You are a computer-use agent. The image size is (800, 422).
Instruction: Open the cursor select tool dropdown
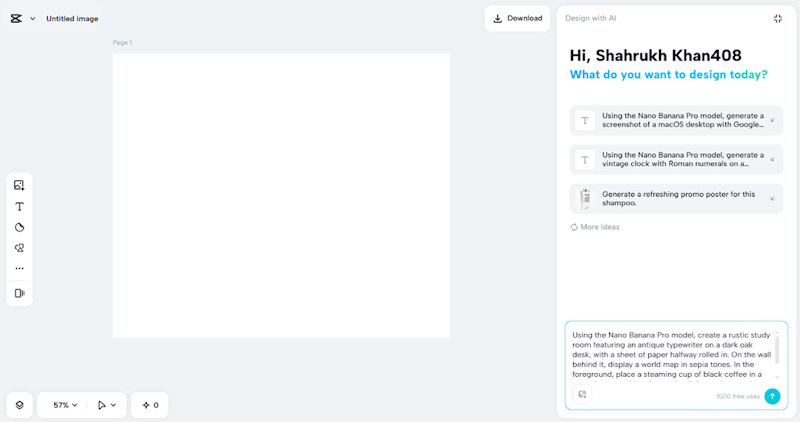pos(106,405)
